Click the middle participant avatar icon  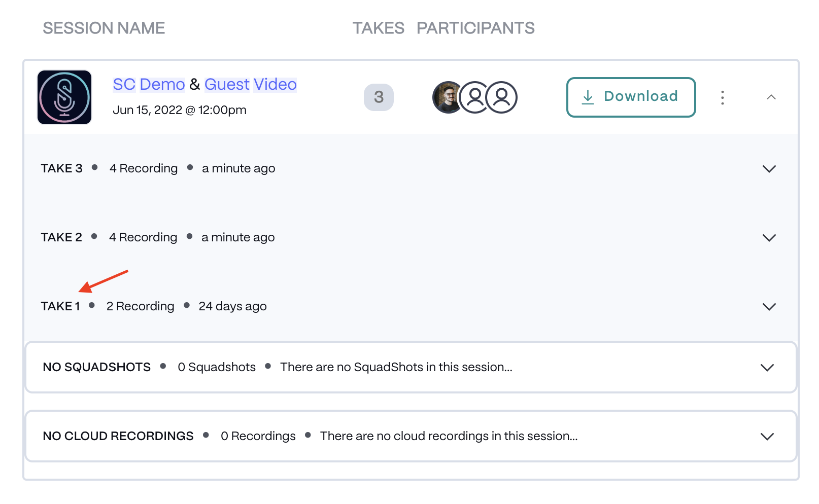(474, 97)
